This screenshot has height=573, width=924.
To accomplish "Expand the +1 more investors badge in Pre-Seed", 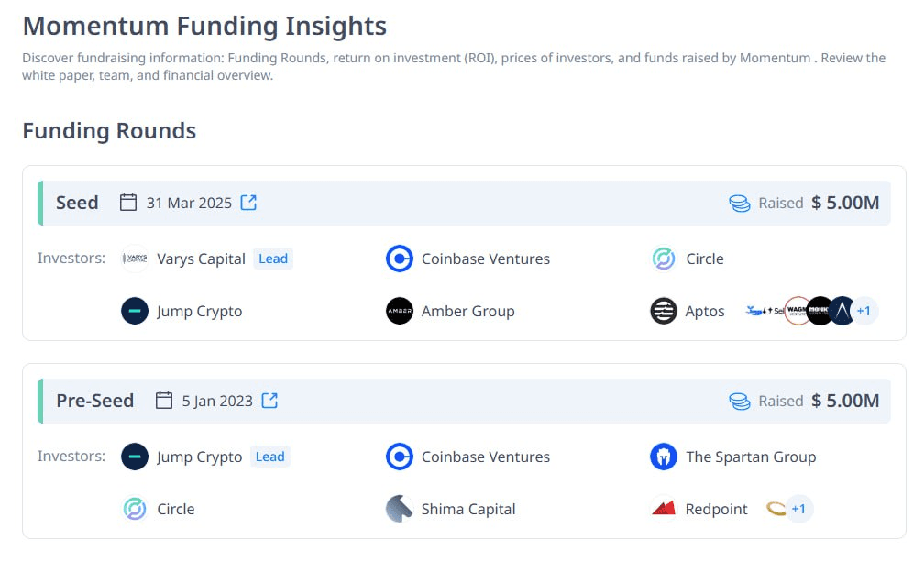I will coord(799,509).
